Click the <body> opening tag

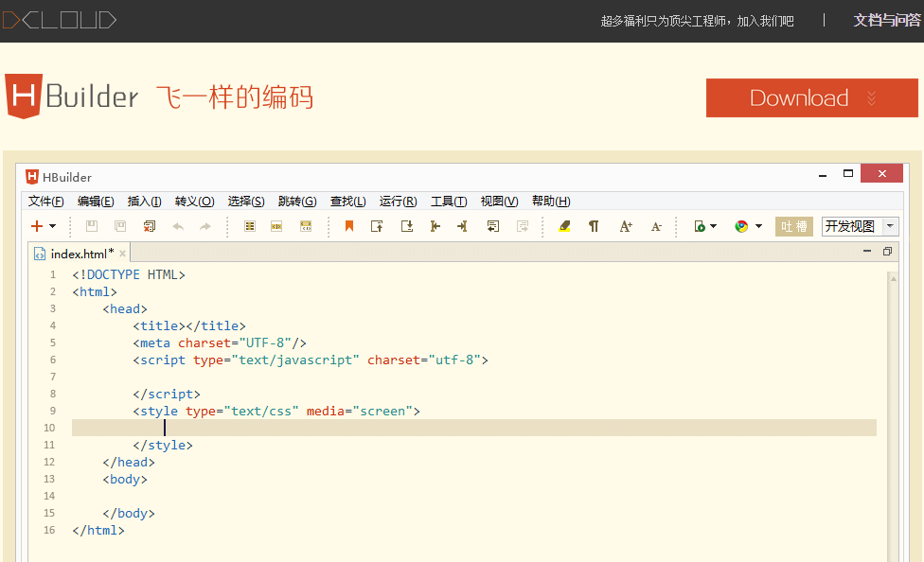click(x=125, y=480)
